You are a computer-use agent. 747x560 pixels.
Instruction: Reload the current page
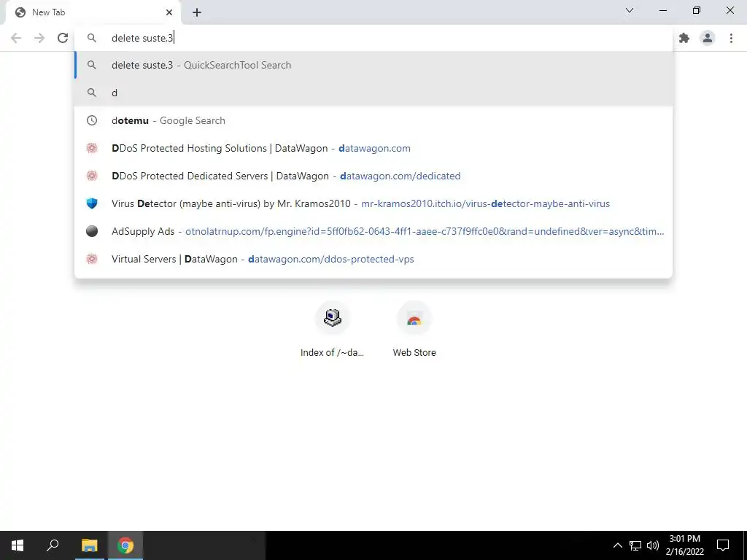click(63, 38)
